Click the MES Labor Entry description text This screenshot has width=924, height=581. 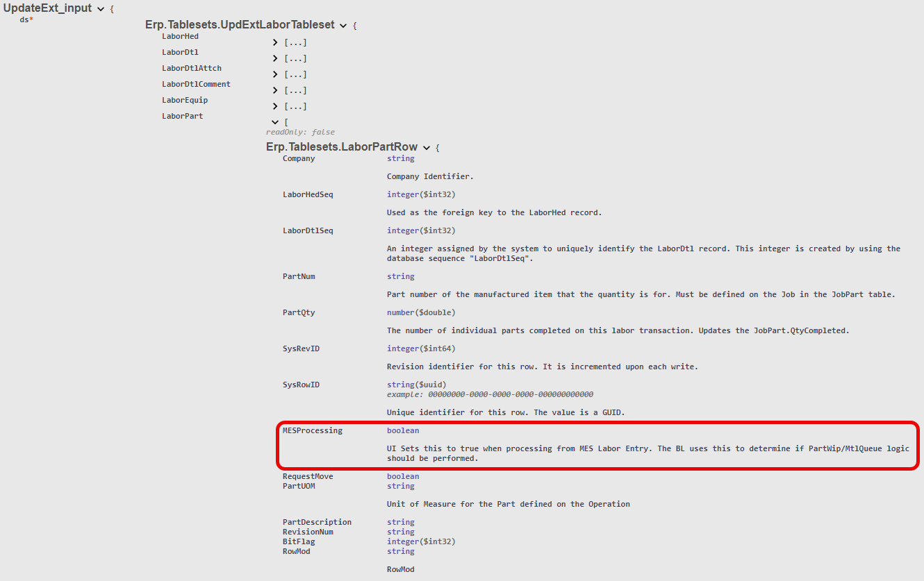point(647,453)
